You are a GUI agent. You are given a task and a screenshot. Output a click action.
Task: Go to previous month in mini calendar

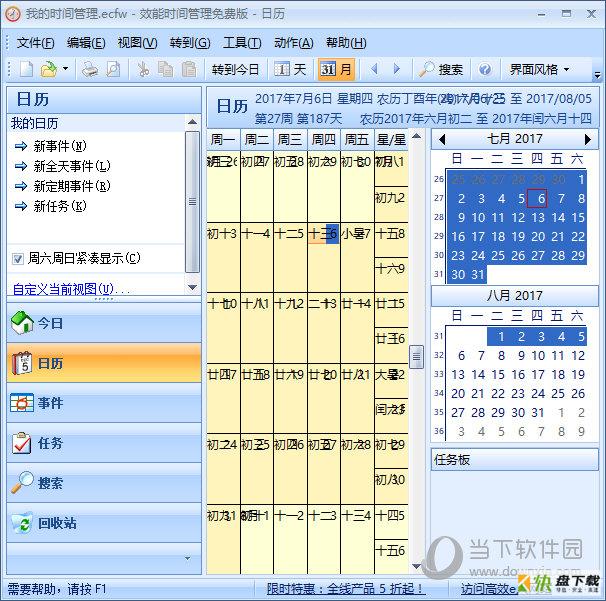(x=442, y=139)
